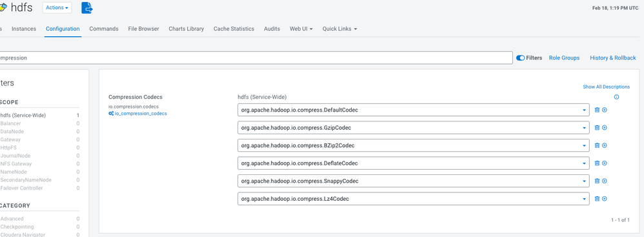Viewport: 644px width, 237px height.
Task: Expand the DefaultCodec combo box arrow
Action: [584, 110]
